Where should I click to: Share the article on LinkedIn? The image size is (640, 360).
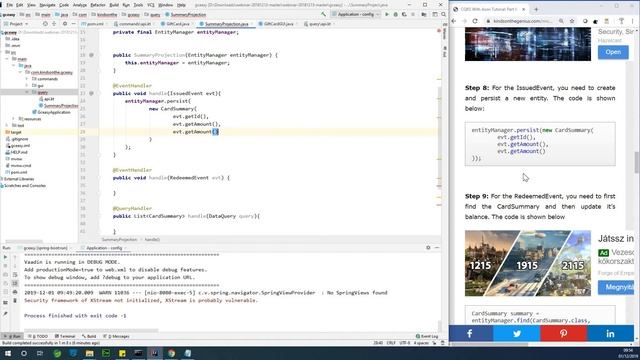tap(610, 333)
